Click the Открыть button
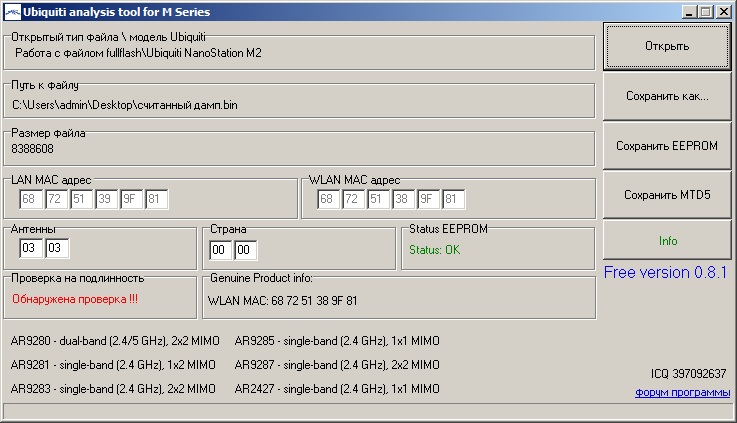Image resolution: width=737 pixels, height=423 pixels. coord(667,46)
